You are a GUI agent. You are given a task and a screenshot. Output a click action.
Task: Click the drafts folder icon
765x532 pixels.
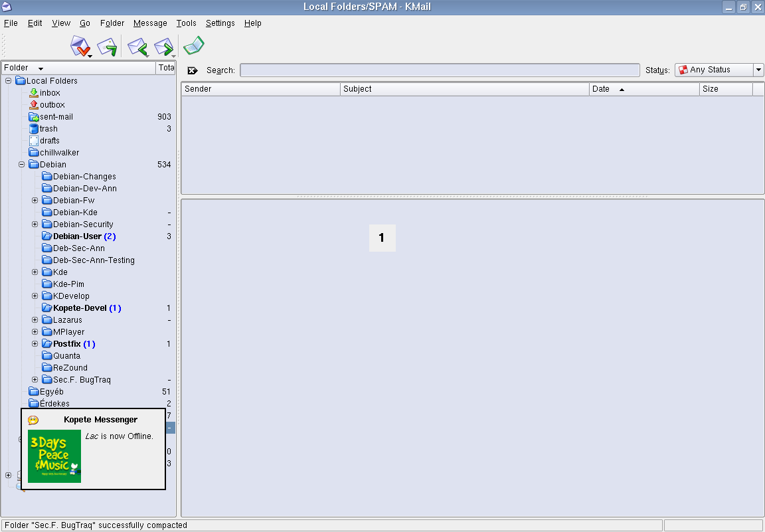click(x=34, y=141)
